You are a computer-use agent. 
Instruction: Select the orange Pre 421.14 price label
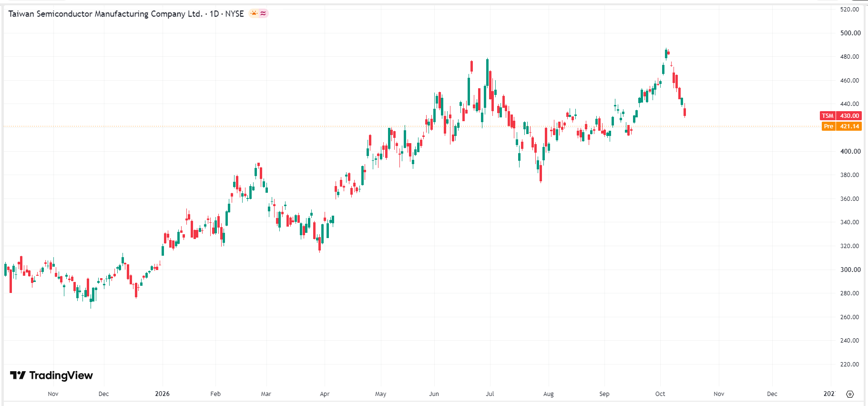[x=842, y=126]
